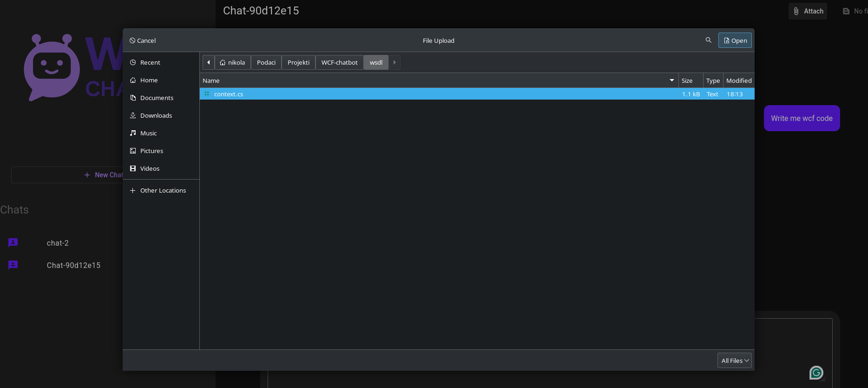Click the Grammarly icon in the message box

(x=816, y=372)
